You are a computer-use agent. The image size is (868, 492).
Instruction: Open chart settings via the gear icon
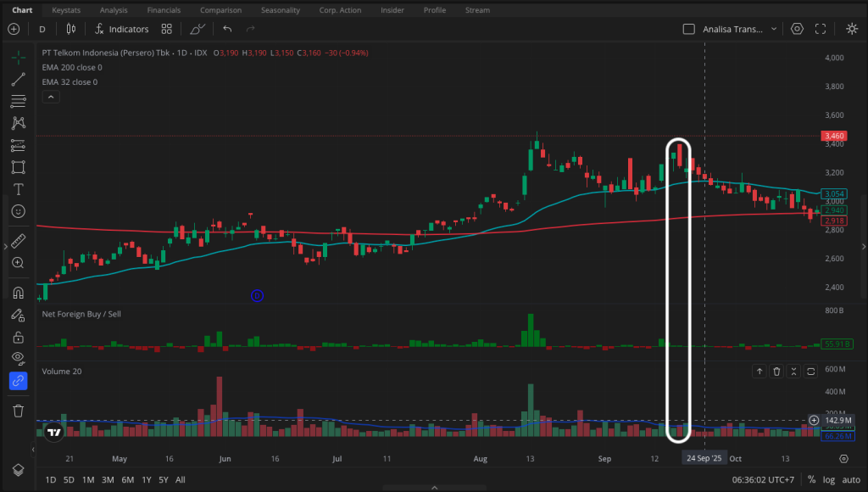pyautogui.click(x=797, y=28)
